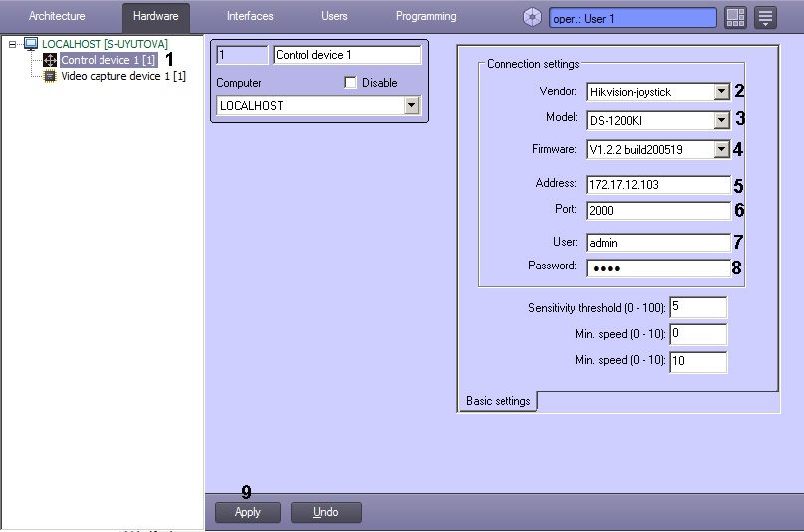Click the Min. speed field showing 0
This screenshot has width=804, height=532.
pyautogui.click(x=698, y=334)
